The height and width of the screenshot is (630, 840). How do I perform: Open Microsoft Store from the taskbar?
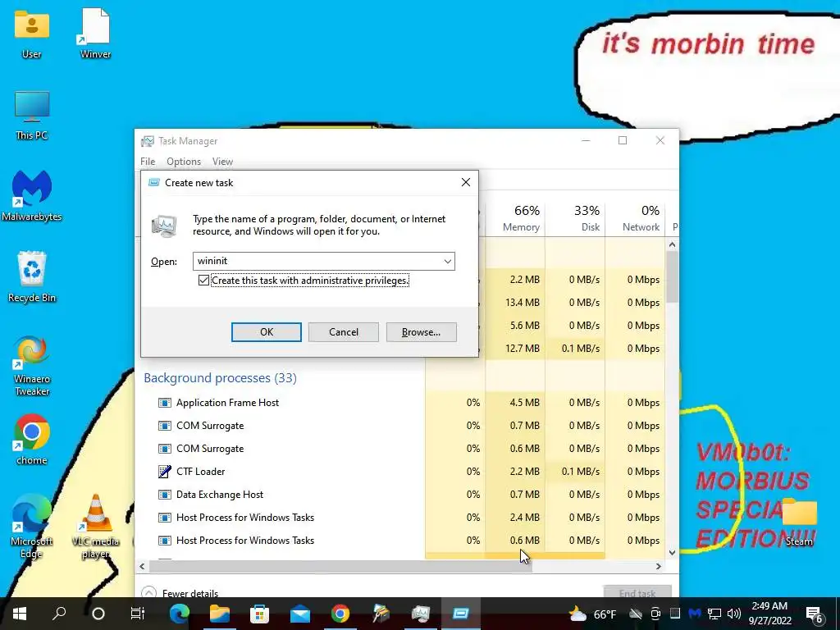[x=260, y=614]
